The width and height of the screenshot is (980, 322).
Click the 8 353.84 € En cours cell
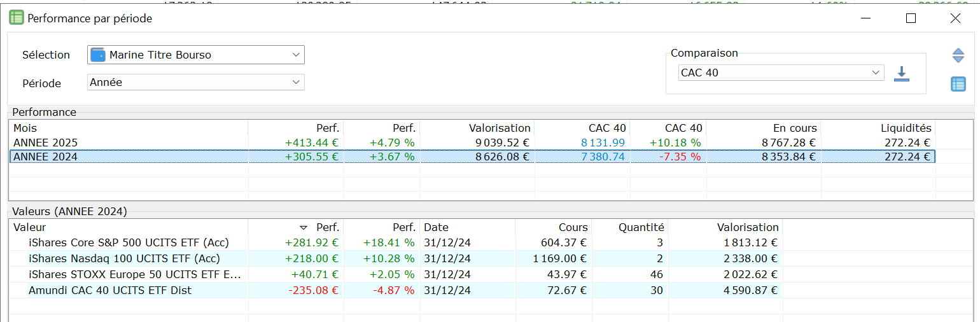pos(788,157)
